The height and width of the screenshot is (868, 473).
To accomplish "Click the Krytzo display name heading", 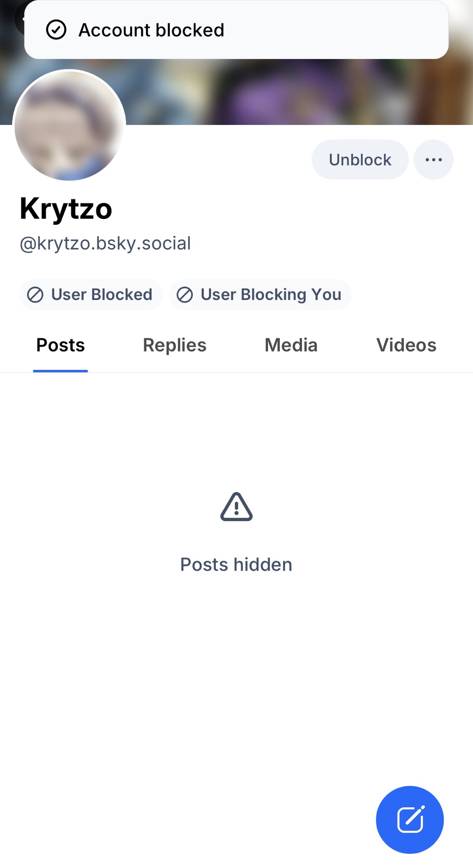I will click(66, 209).
